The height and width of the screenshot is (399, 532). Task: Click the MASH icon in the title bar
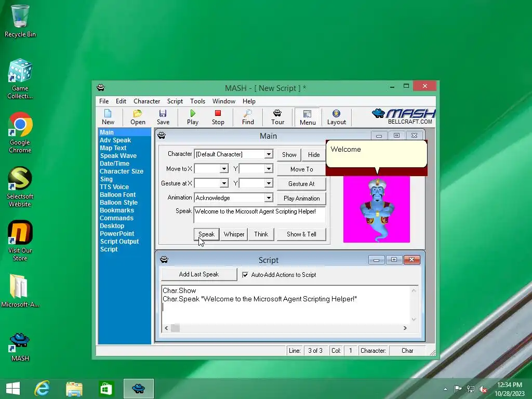101,87
